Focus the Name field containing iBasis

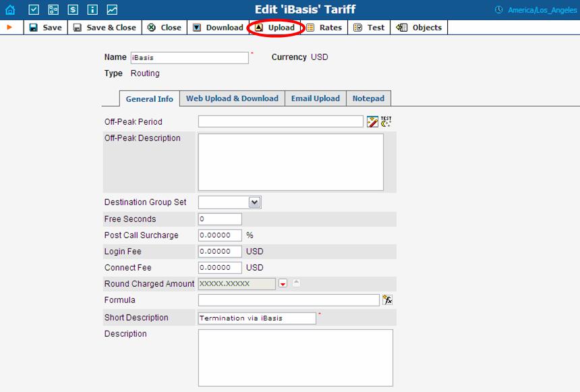pyautogui.click(x=190, y=58)
